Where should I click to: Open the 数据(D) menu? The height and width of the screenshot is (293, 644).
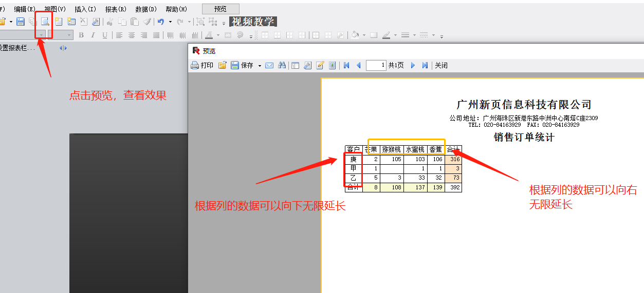(x=146, y=9)
